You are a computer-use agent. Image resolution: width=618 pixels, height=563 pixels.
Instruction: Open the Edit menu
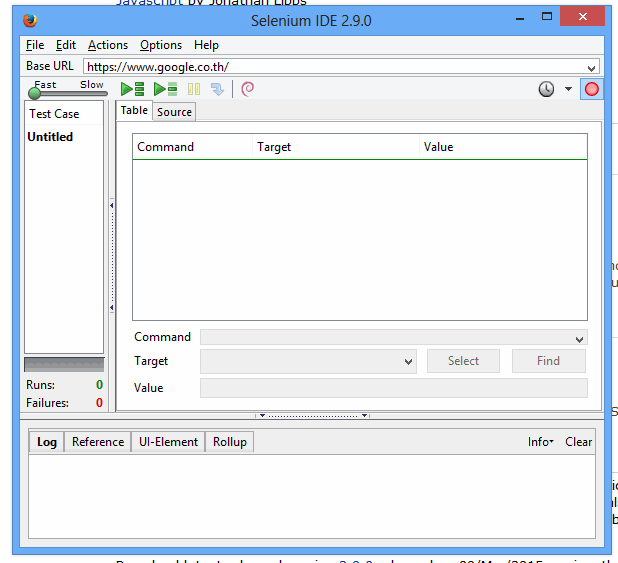66,45
